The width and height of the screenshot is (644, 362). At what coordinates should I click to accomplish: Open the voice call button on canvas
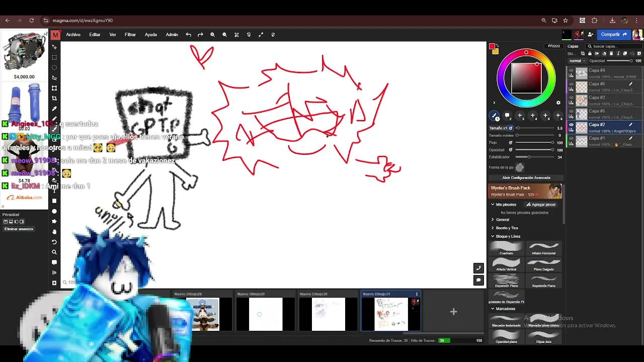(x=478, y=268)
